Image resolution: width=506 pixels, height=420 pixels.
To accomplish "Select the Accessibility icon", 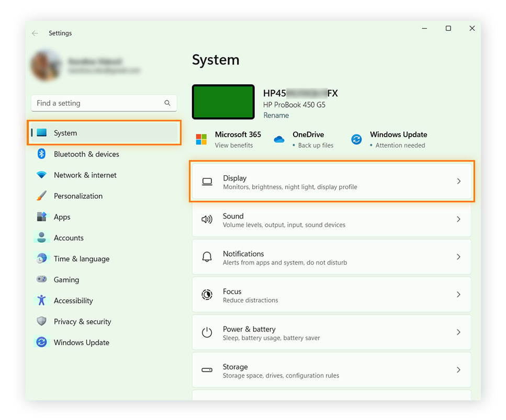I will click(x=41, y=300).
